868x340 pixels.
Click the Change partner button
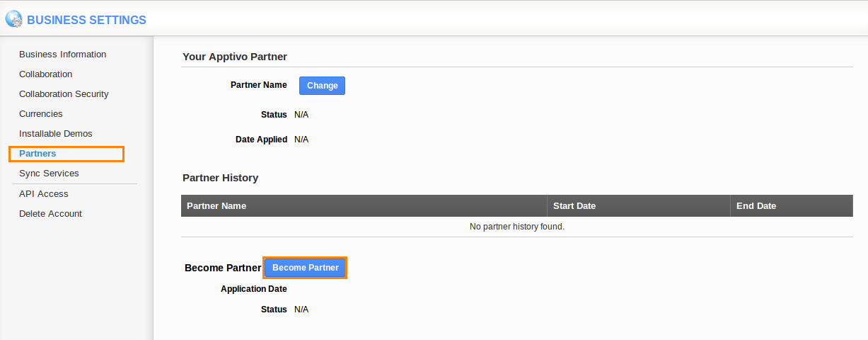322,86
